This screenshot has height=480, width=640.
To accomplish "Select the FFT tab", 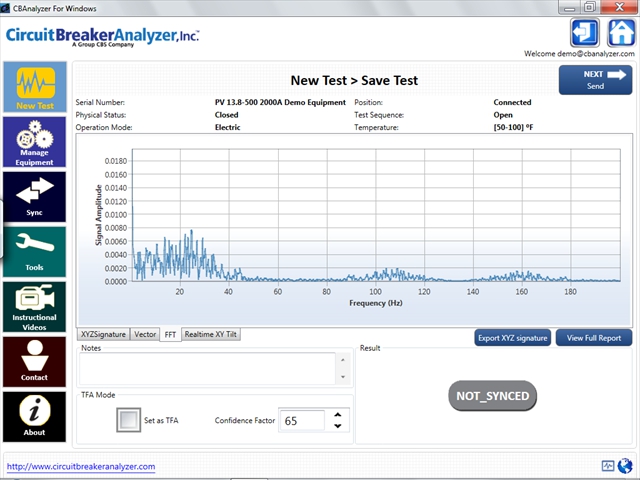I will pos(170,335).
